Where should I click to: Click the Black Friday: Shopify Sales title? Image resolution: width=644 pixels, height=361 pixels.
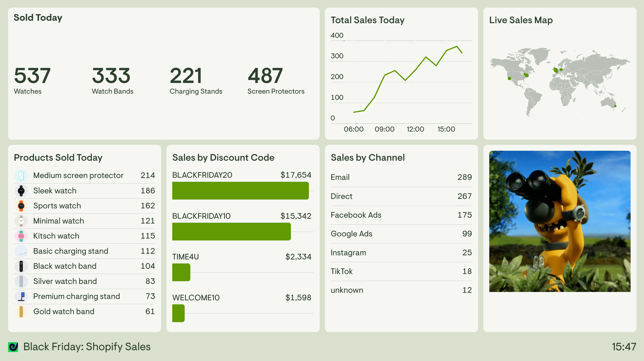pyautogui.click(x=87, y=347)
